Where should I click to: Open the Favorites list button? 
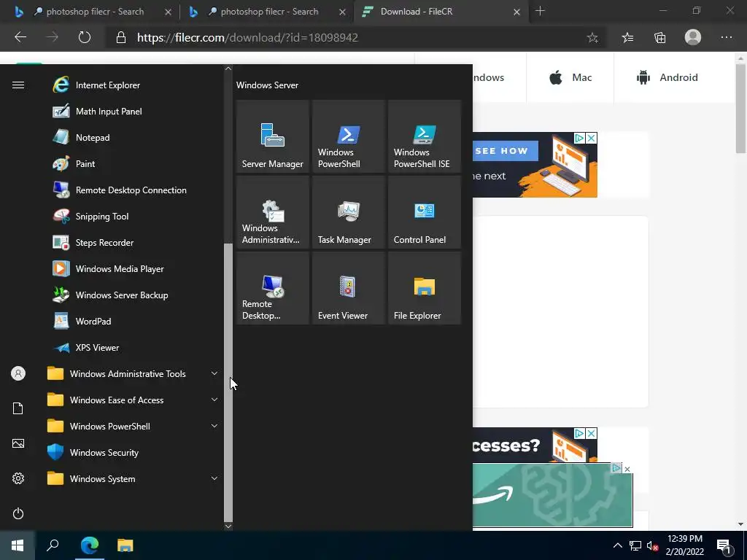[627, 38]
